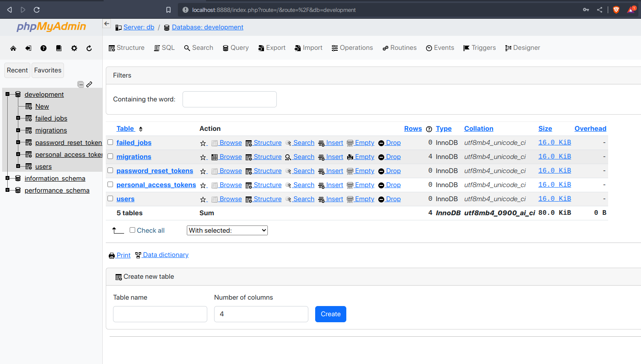Click the Containing the word filter field

[x=229, y=99]
